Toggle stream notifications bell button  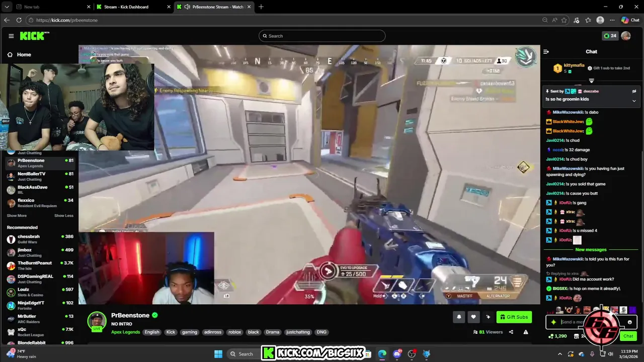click(x=459, y=317)
